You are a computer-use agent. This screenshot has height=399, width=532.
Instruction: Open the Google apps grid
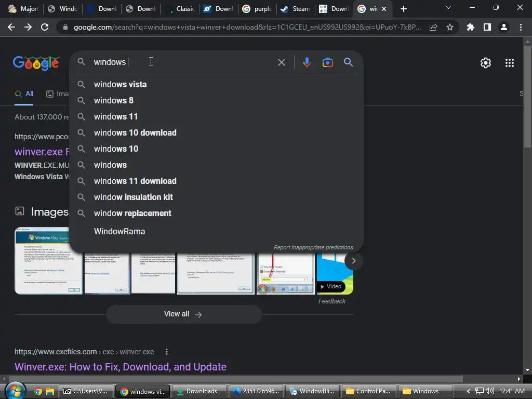(x=509, y=63)
